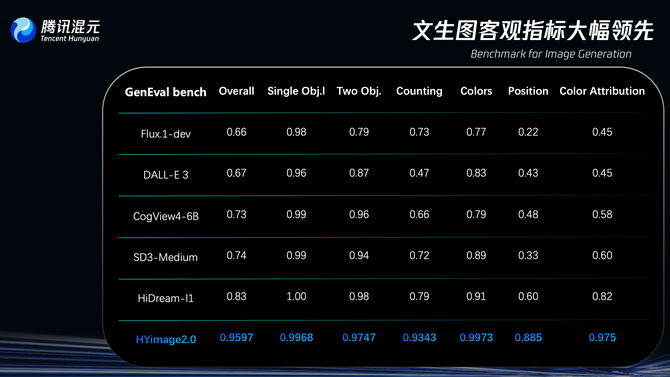Click the Overall column header

click(x=236, y=91)
